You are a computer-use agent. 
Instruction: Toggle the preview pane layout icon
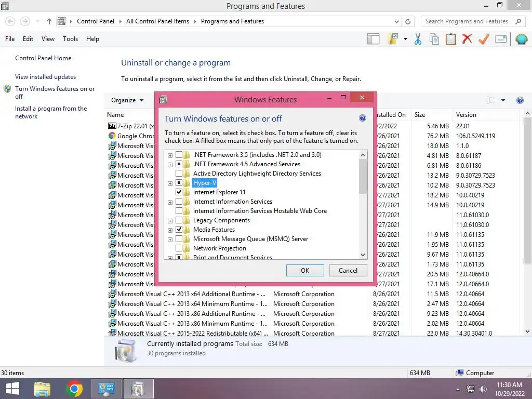[x=373, y=39]
